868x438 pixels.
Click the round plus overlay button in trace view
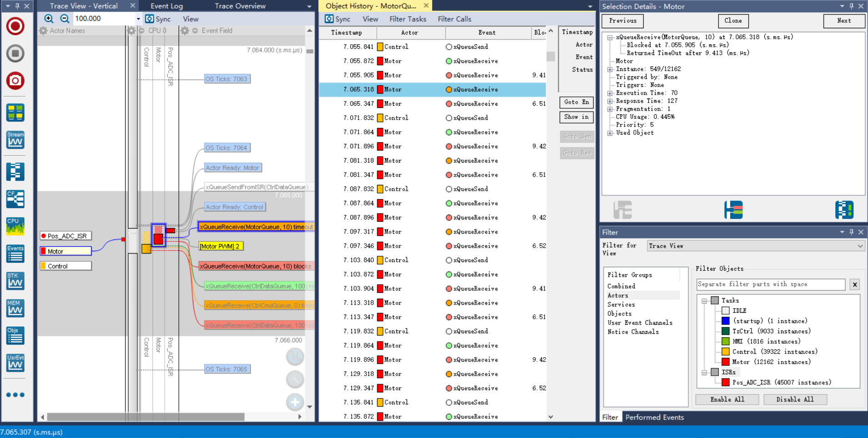pyautogui.click(x=295, y=402)
